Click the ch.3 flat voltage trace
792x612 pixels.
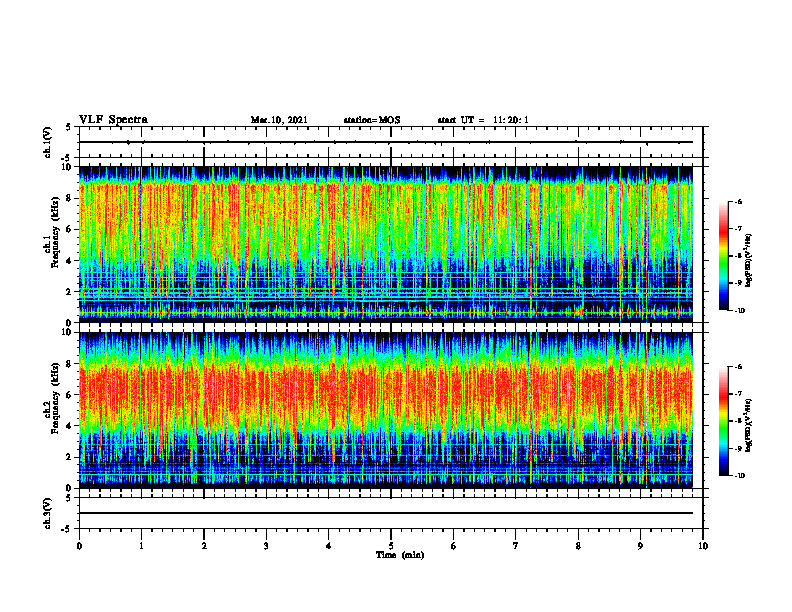(386, 513)
